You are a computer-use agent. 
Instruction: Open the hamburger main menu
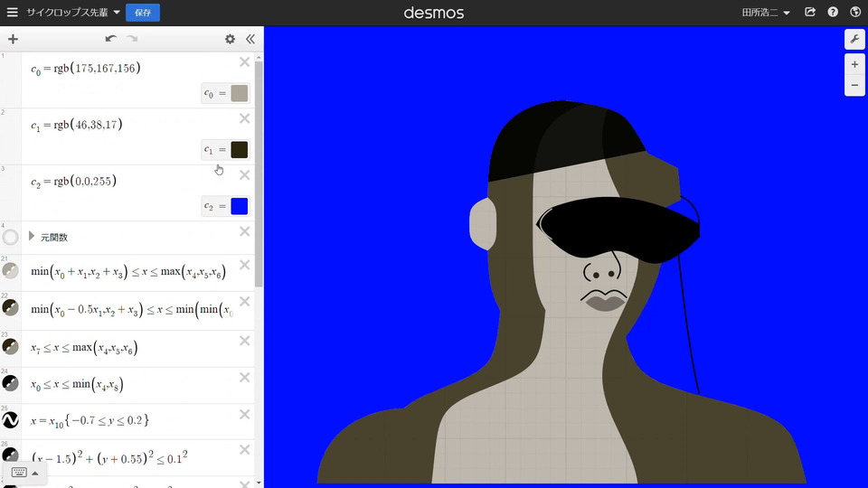(x=12, y=13)
